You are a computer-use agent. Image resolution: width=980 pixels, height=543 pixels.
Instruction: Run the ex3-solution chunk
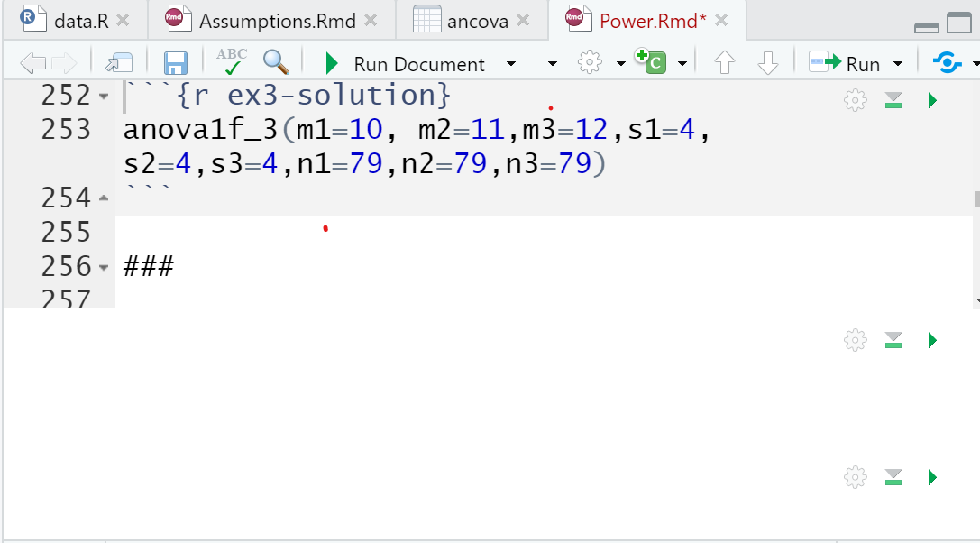pos(932,99)
